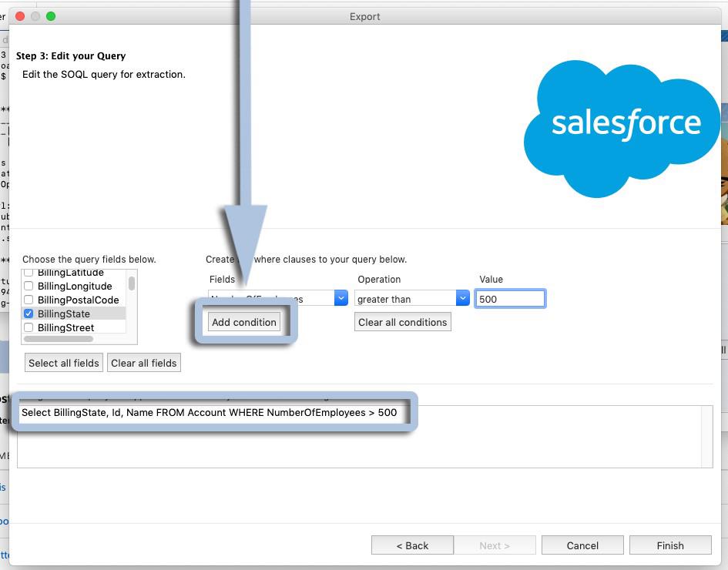728x570 pixels.
Task: Click the field list vertical scrollbar
Action: [x=132, y=283]
